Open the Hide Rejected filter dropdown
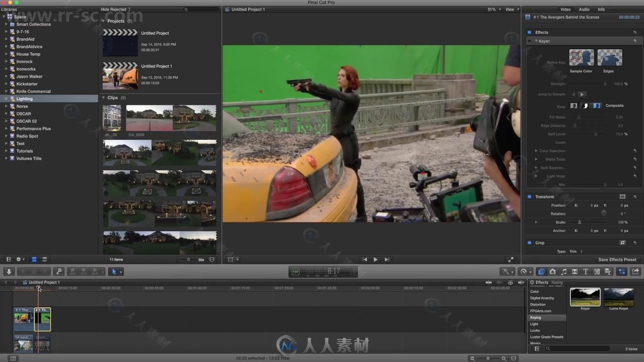The width and height of the screenshot is (644, 362). [115, 10]
